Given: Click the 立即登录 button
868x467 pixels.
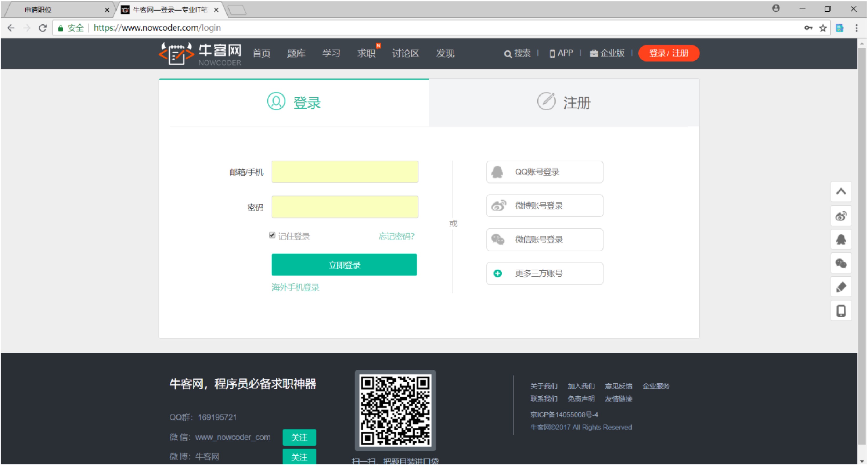Looking at the screenshot, I should [344, 265].
